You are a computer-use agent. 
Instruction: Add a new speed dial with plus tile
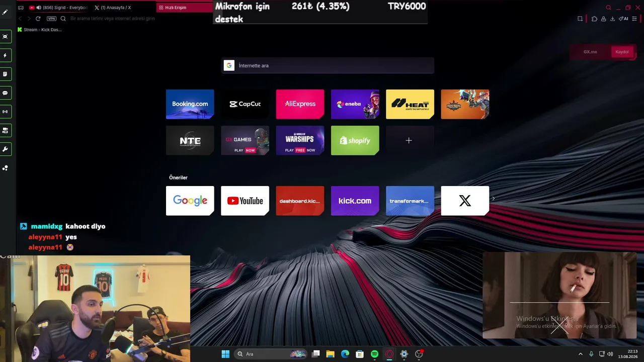[410, 140]
